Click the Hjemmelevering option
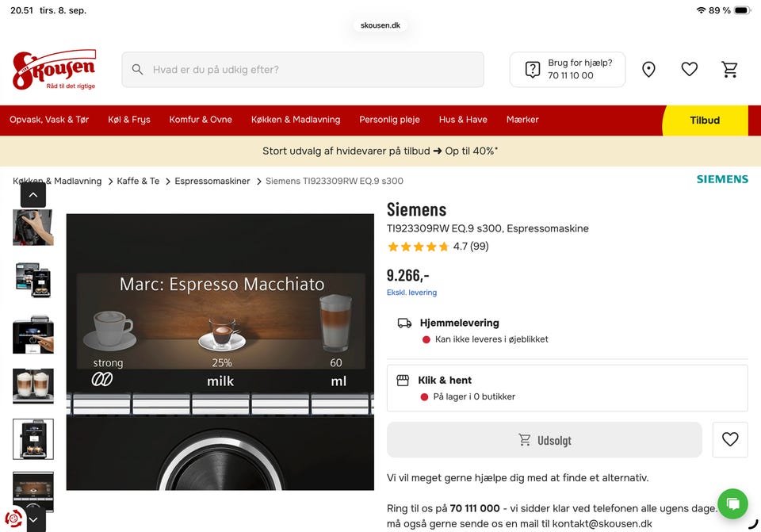Image resolution: width=761 pixels, height=532 pixels. [x=567, y=331]
